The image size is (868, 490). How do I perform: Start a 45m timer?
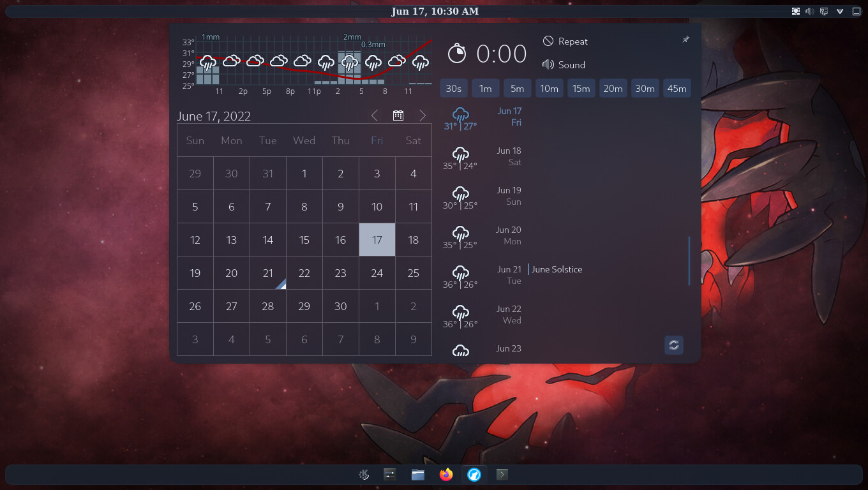pos(677,88)
